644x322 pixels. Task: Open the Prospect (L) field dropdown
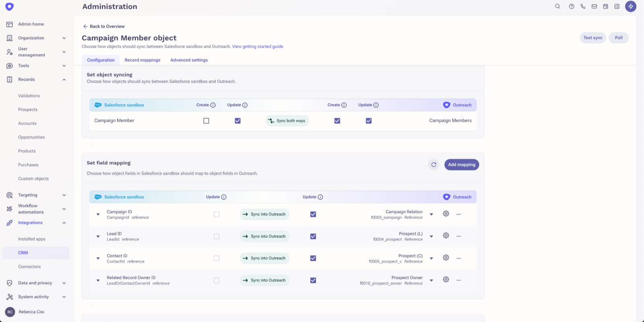click(x=431, y=236)
